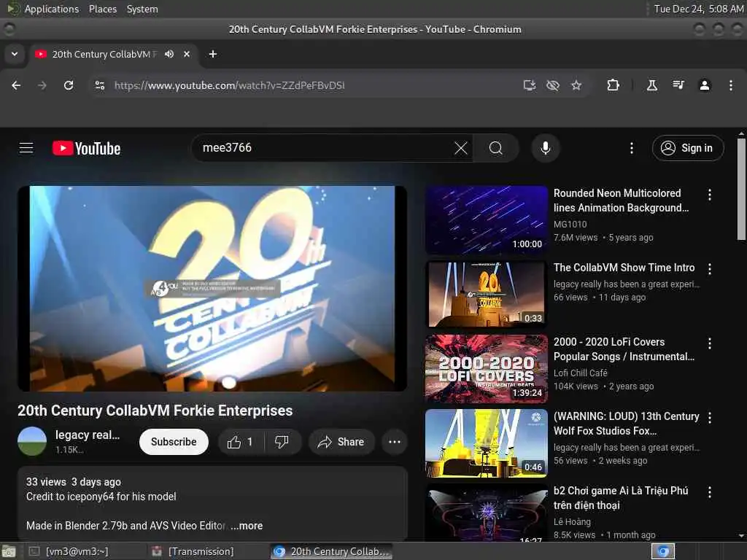Run search with the magnifier button

tap(496, 148)
